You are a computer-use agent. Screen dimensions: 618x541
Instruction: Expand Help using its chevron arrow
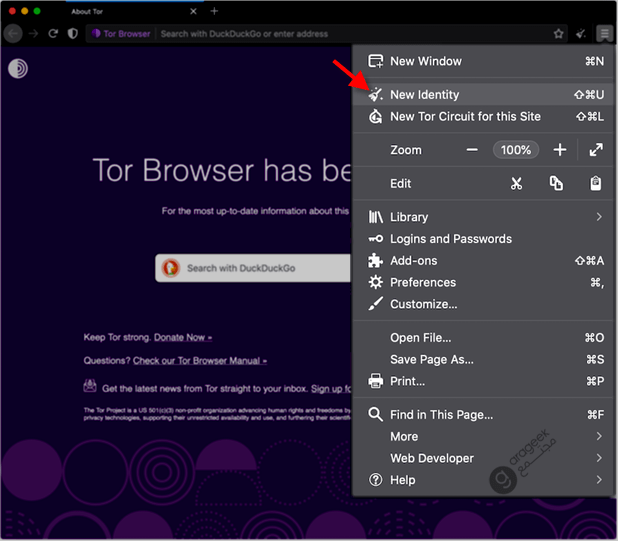point(599,480)
